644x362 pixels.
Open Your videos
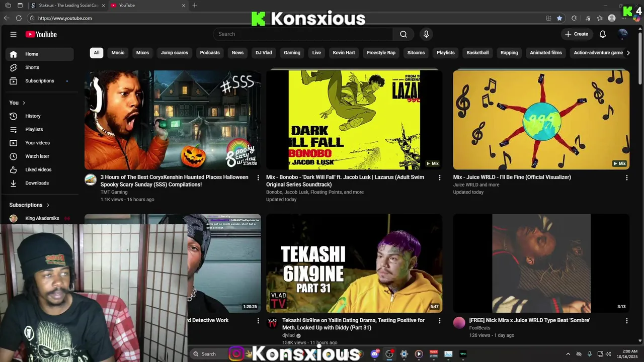click(x=40, y=143)
